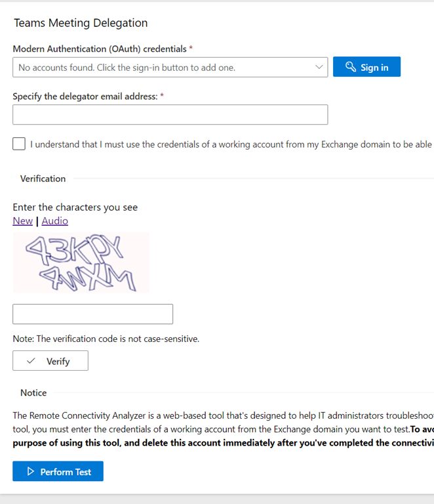This screenshot has width=434, height=504.
Task: Tick the 'I understand' acknowledgement checkbox
Action: (19, 144)
